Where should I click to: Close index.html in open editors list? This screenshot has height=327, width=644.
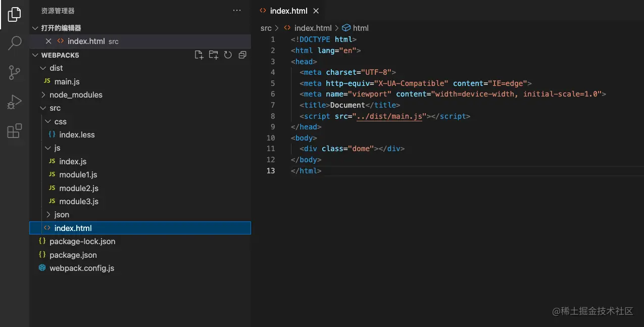[48, 41]
